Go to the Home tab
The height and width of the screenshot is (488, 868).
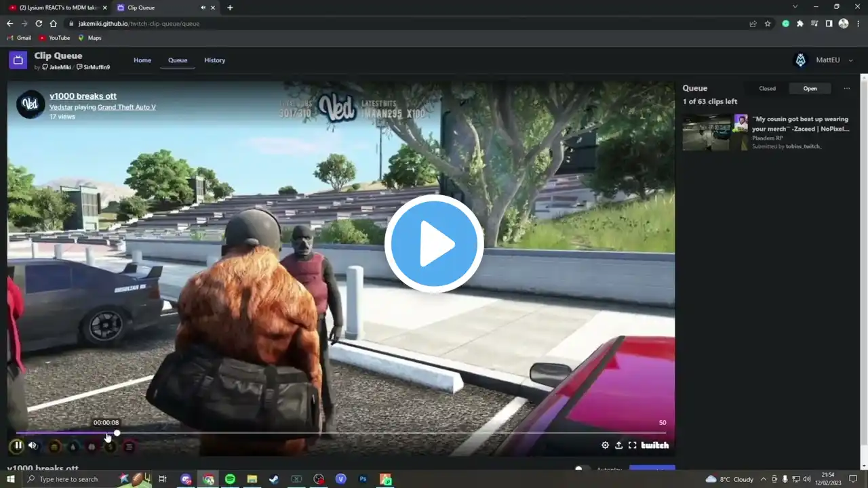[x=142, y=60]
